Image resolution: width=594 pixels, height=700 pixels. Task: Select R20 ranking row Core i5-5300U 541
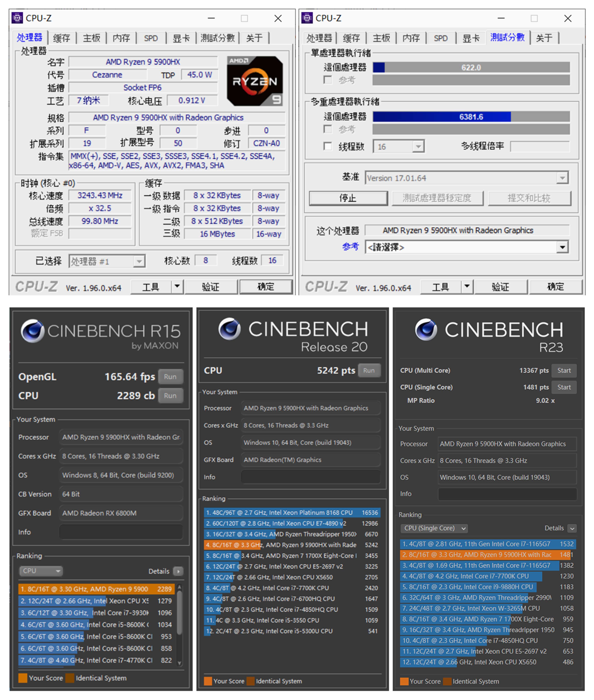(x=292, y=631)
